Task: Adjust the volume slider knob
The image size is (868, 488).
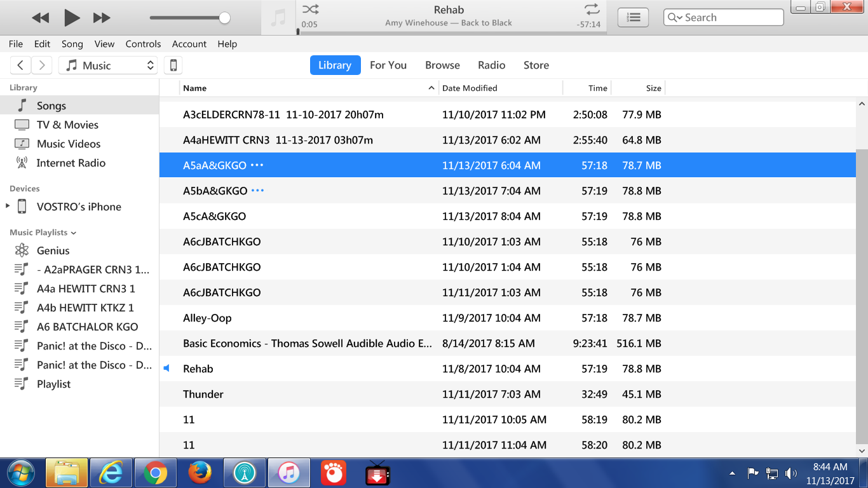Action: click(x=224, y=18)
